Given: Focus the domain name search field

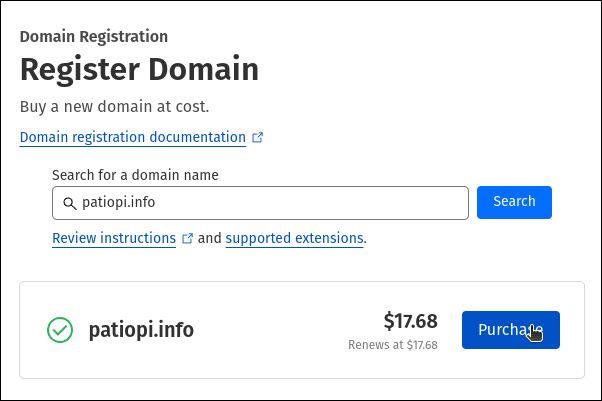Looking at the screenshot, I should pos(300,203).
